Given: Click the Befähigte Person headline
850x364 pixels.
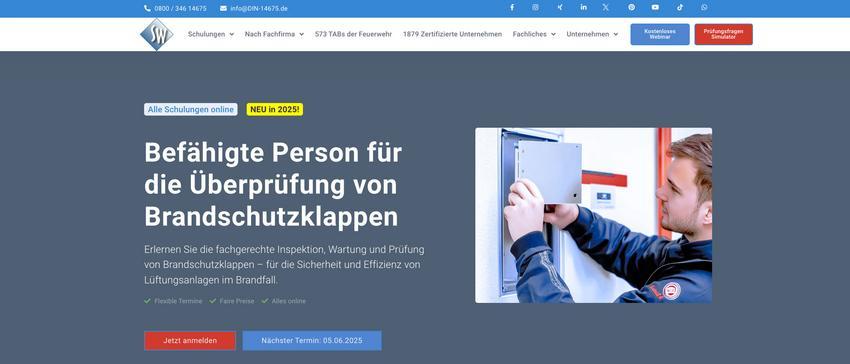Looking at the screenshot, I should click(273, 185).
